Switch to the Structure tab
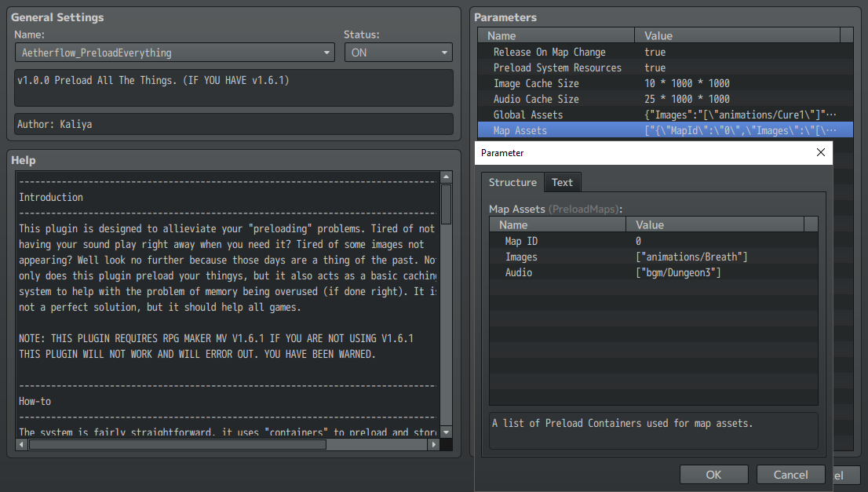868x492 pixels. pos(512,182)
